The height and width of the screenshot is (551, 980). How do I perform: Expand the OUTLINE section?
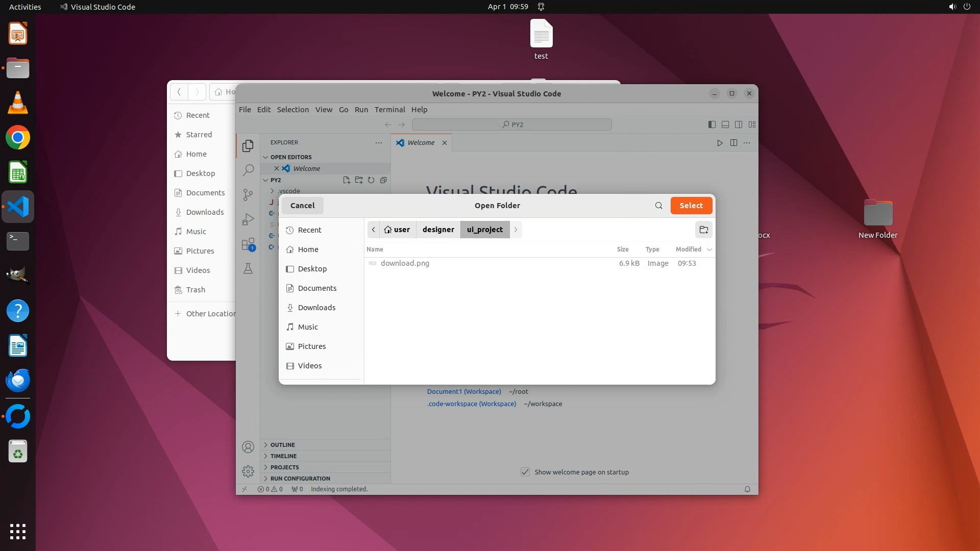tap(282, 445)
